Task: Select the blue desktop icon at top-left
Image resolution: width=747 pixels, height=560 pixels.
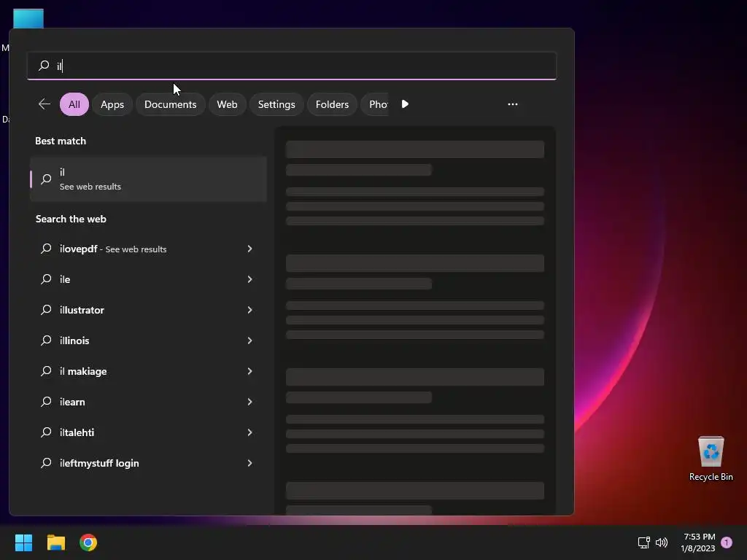Action: coord(28,19)
